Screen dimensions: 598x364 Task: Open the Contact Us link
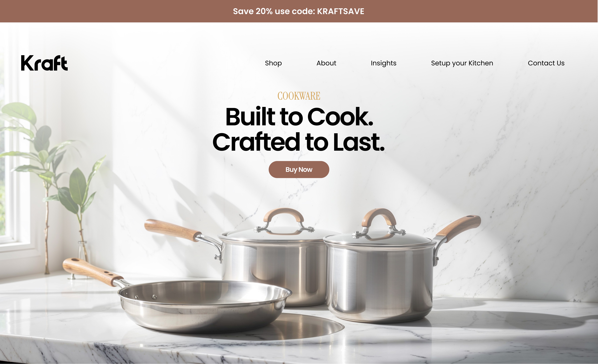click(x=546, y=63)
